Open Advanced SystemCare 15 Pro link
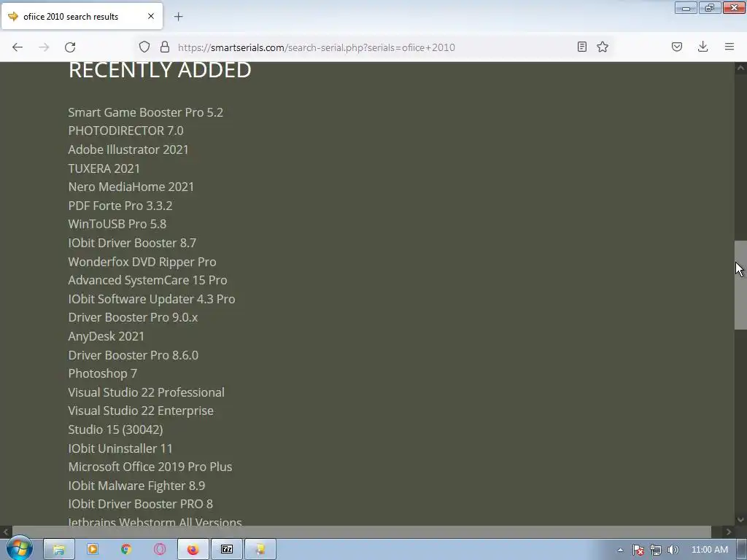The width and height of the screenshot is (747, 560). pyautogui.click(x=147, y=280)
